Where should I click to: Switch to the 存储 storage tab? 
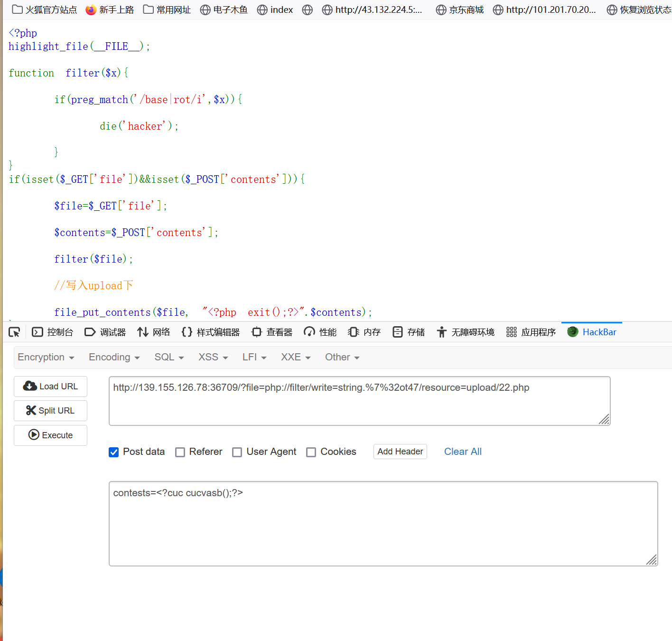[408, 332]
